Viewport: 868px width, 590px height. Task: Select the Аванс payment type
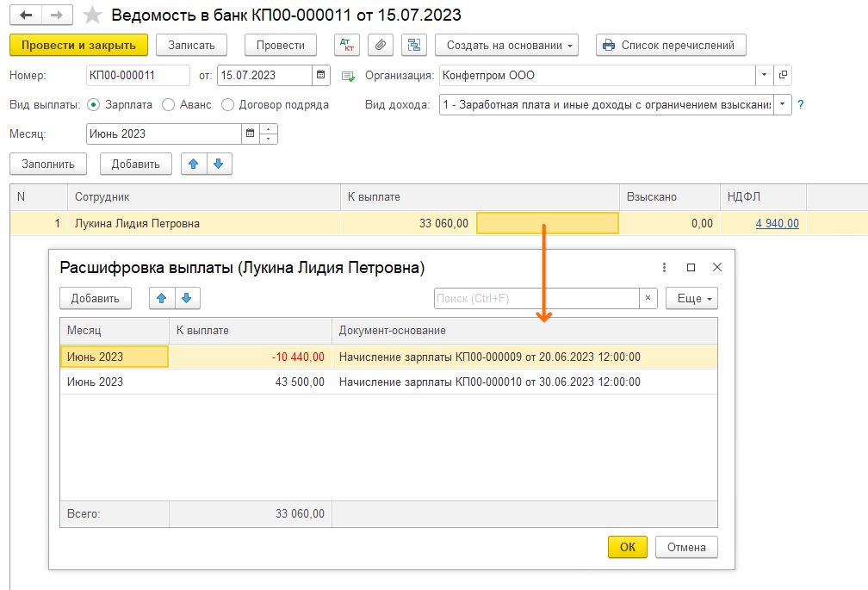coord(168,104)
